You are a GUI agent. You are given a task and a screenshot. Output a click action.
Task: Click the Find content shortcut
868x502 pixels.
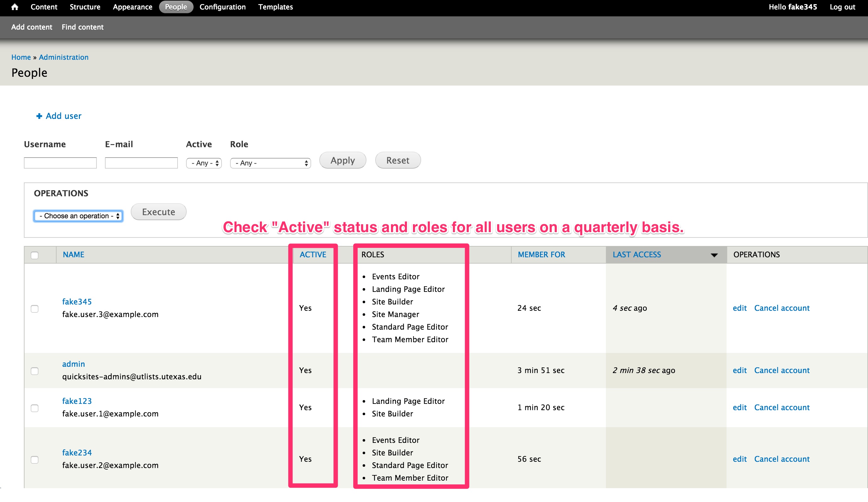pos(83,27)
